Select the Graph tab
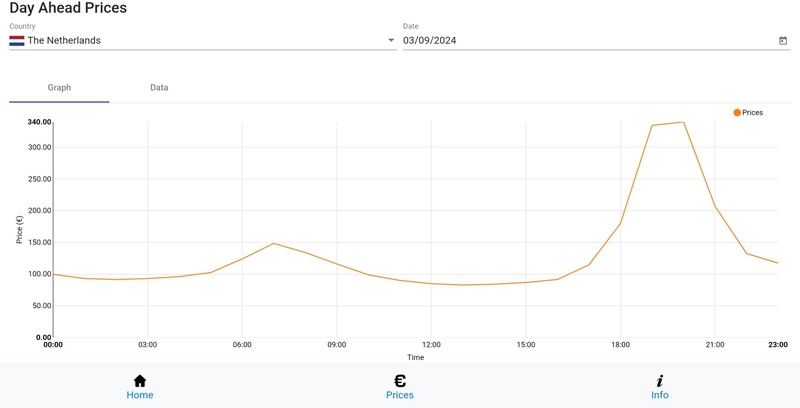This screenshot has height=408, width=800. (x=59, y=88)
